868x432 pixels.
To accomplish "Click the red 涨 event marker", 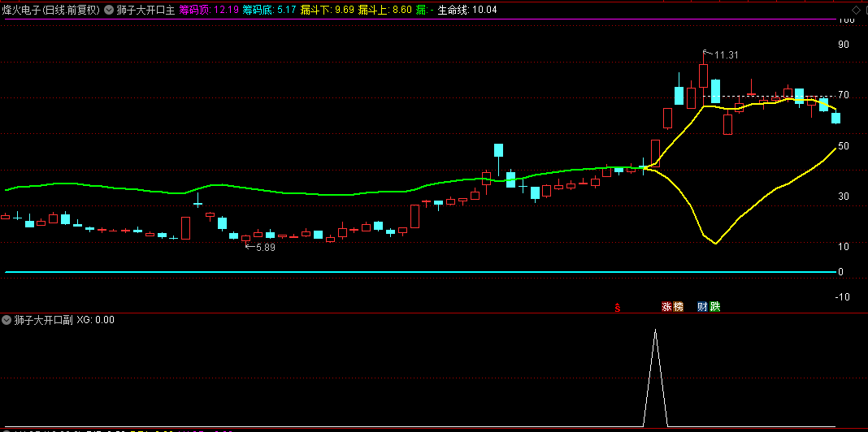I will pos(667,307).
